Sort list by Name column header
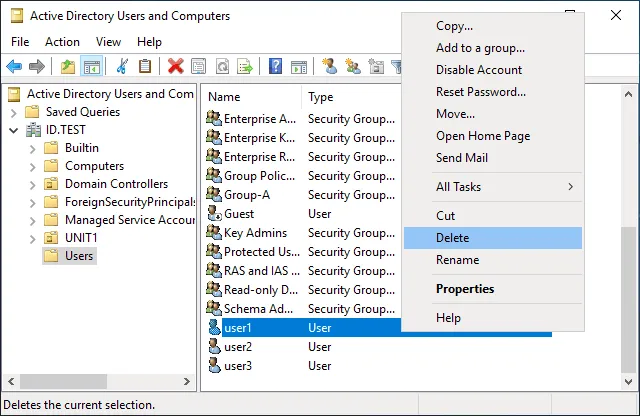The image size is (640, 416). tap(224, 97)
